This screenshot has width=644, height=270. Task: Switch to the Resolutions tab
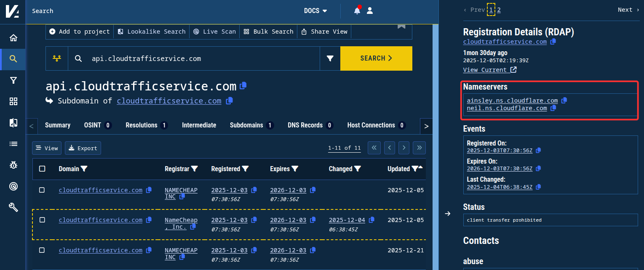click(146, 125)
